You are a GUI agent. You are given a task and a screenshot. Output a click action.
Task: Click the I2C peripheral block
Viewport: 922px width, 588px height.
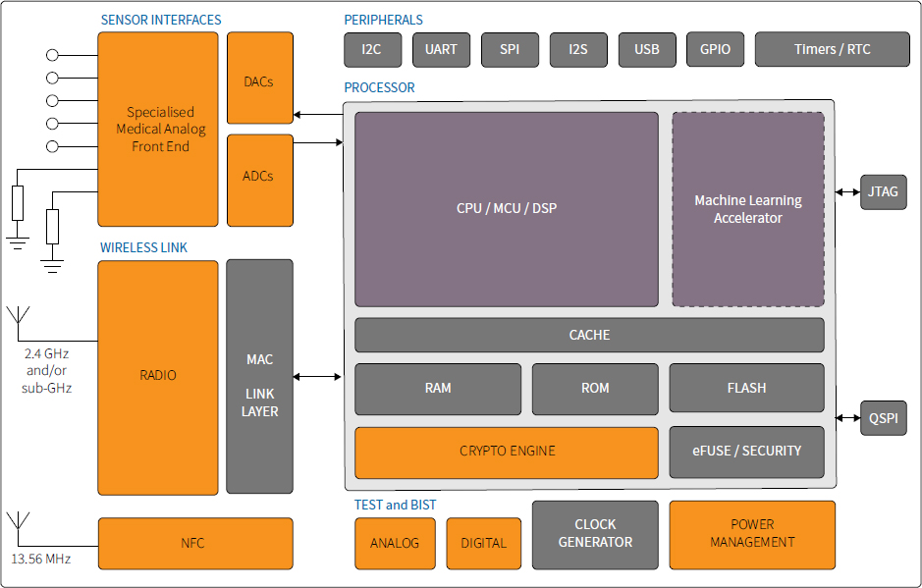[x=373, y=49]
